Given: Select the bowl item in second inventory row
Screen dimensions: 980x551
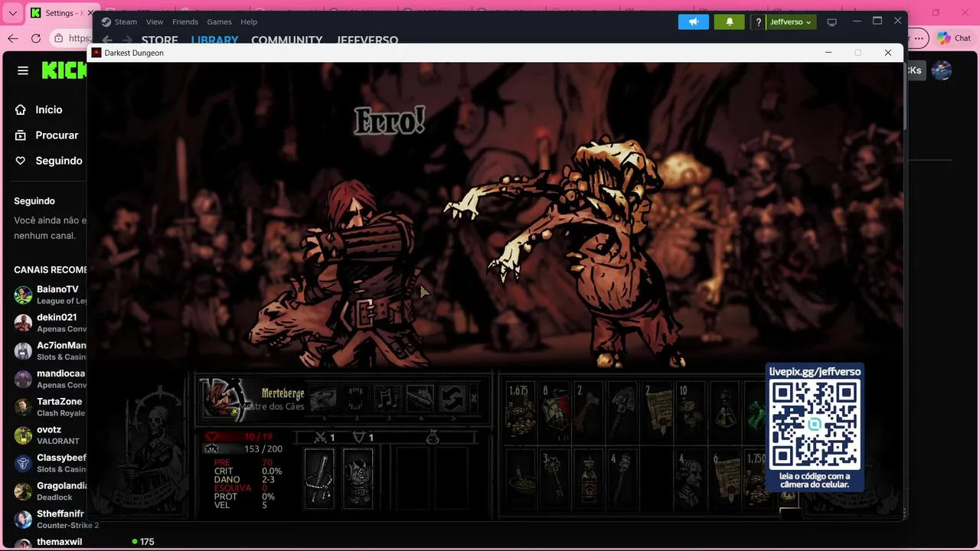Looking at the screenshot, I should coord(520,478).
